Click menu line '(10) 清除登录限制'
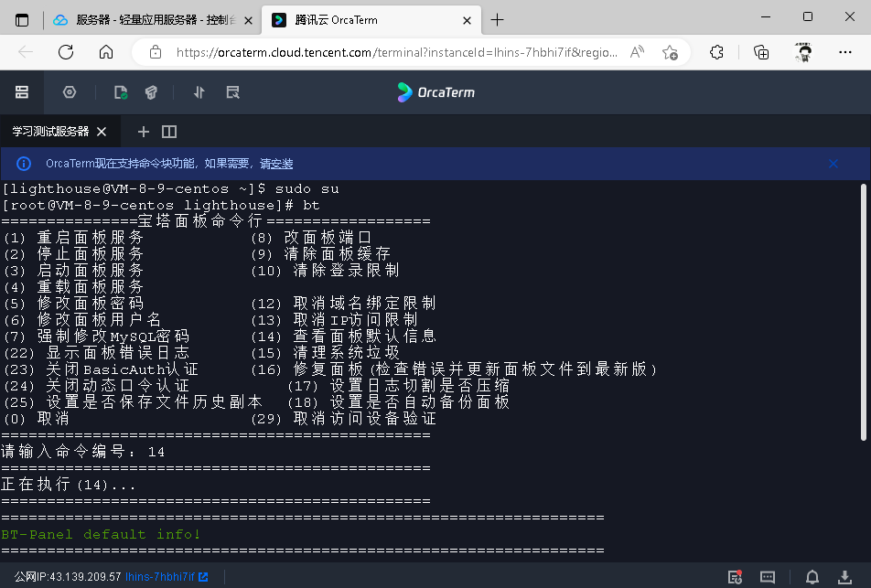The image size is (871, 588). click(325, 271)
